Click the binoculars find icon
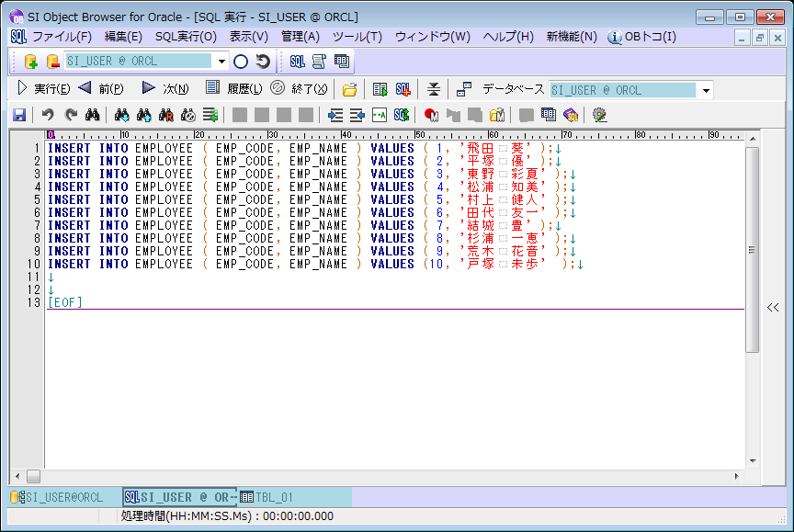The height and width of the screenshot is (532, 794). pos(92,115)
